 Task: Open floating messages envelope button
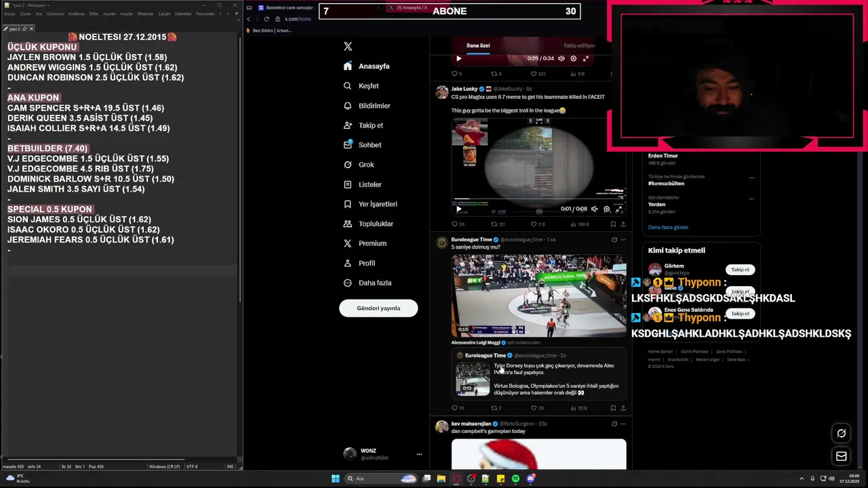coord(842,456)
